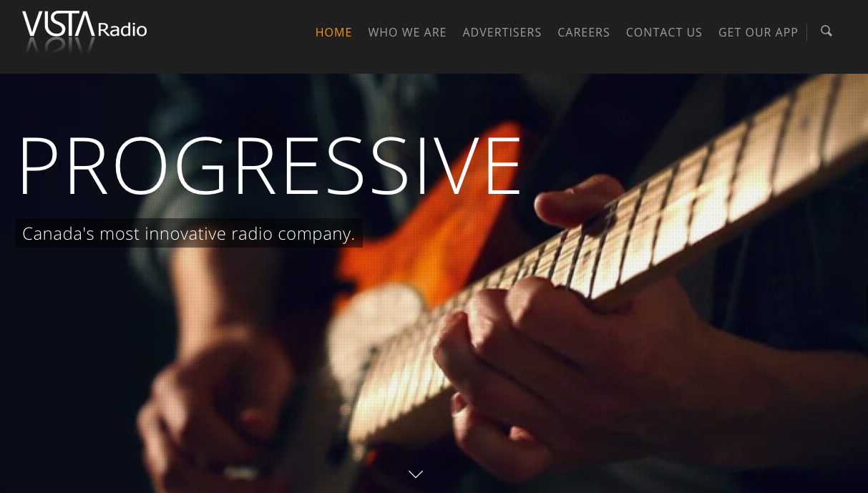Click the empty dark header area left of HOME
This screenshot has height=493, width=868.
pos(229,32)
